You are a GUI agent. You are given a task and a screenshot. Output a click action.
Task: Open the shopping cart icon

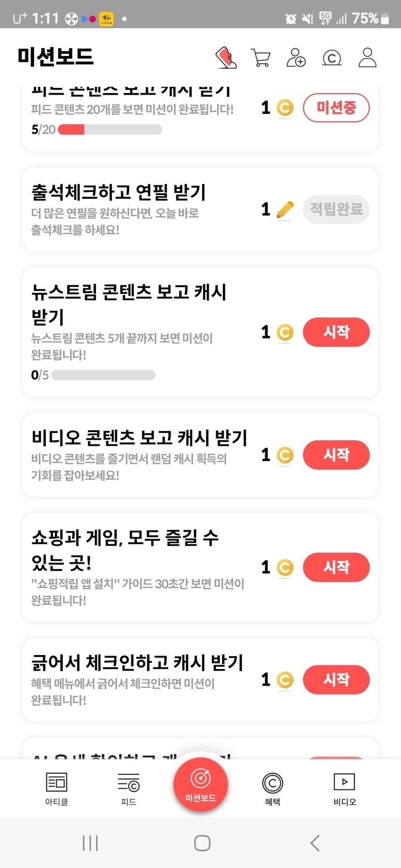261,57
